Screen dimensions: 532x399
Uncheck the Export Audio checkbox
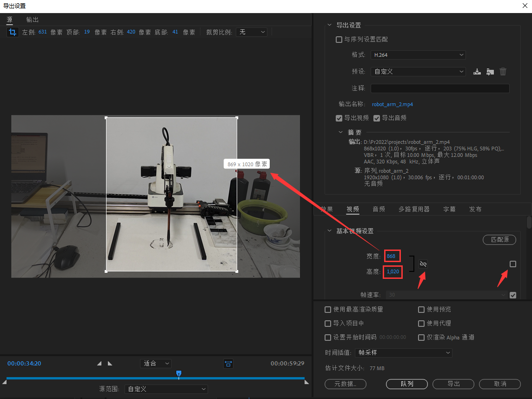pyautogui.click(x=376, y=118)
